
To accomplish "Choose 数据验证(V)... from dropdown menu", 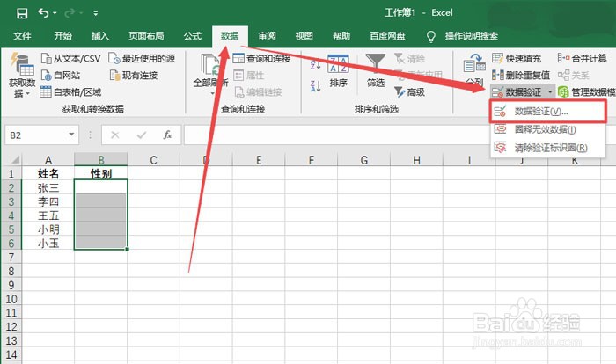I will (548, 112).
